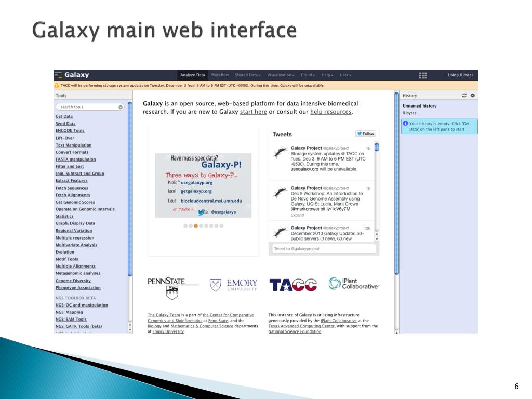Click the Tweet to @galaxyproject field
The width and height of the screenshot is (532, 399).
pos(324,249)
